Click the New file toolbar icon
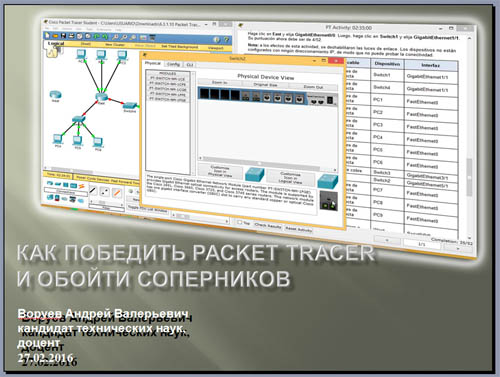500x377 pixels. 47,35
